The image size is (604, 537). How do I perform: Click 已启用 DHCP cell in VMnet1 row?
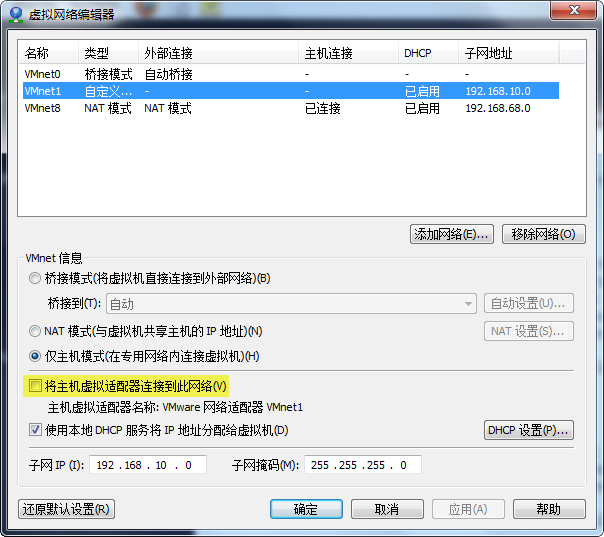422,91
